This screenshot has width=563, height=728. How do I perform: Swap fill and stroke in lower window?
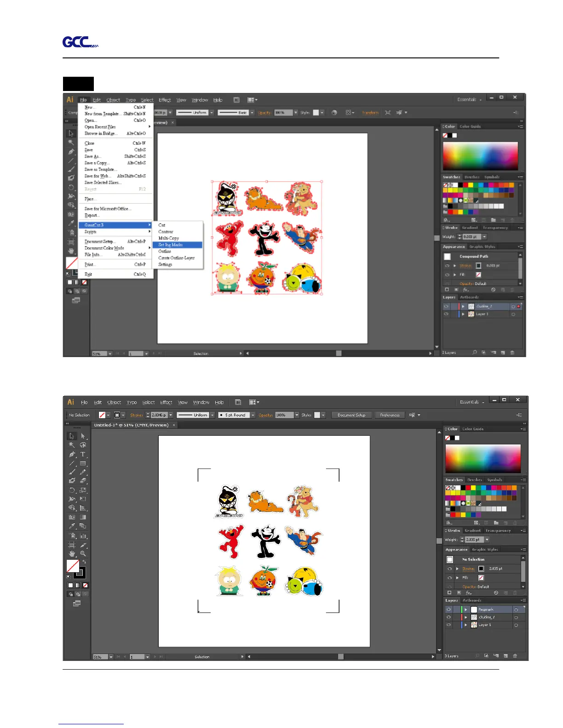pos(84,562)
